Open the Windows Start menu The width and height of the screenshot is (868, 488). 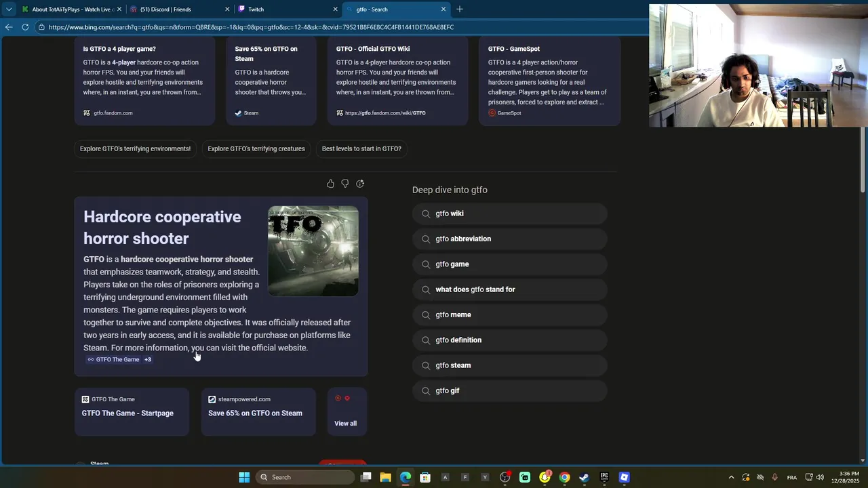pos(244,477)
